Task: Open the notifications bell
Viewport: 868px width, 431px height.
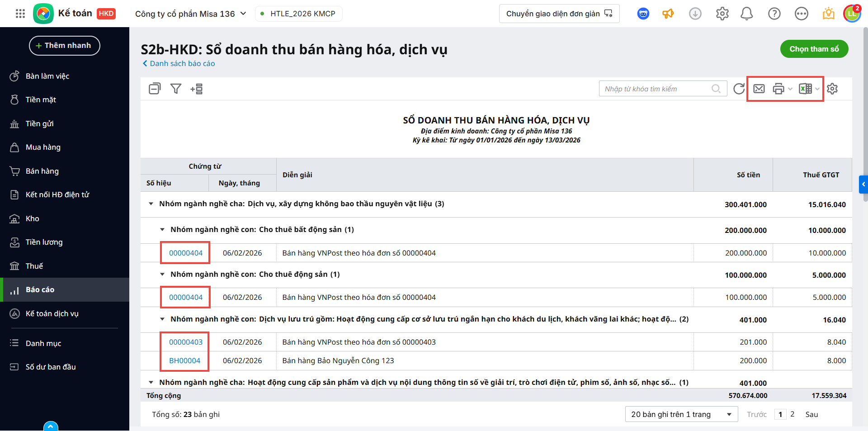Action: [x=746, y=14]
